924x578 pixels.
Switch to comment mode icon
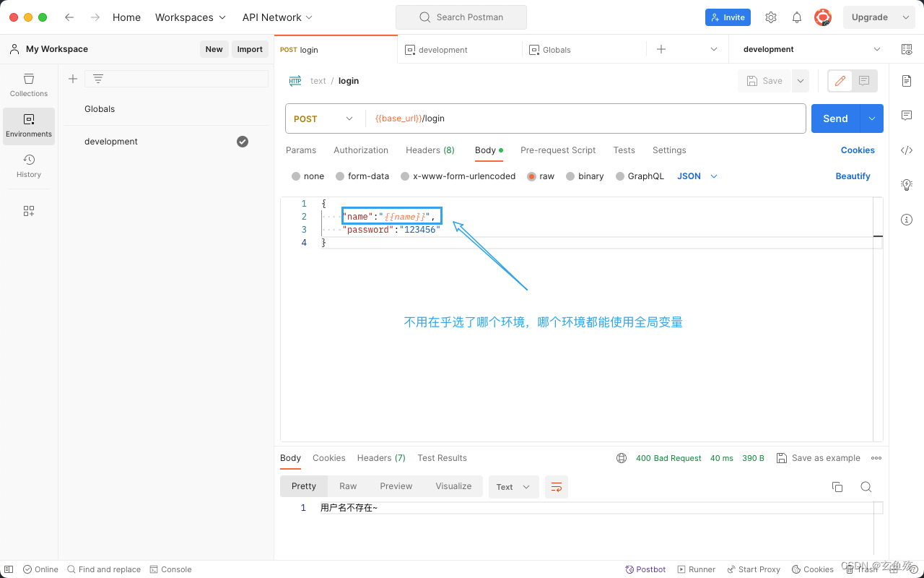864,81
